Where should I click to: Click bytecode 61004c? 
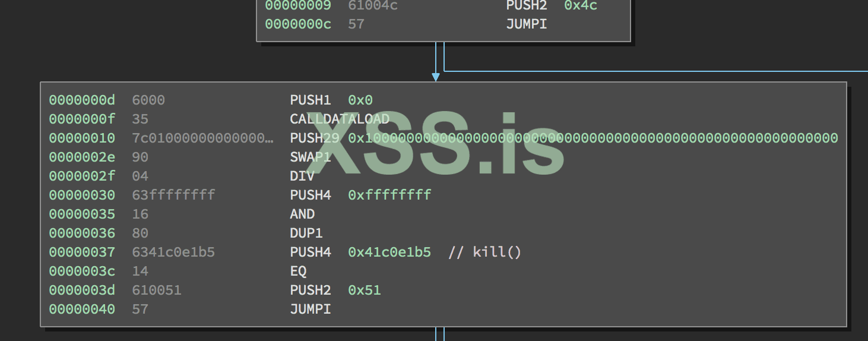(373, 5)
